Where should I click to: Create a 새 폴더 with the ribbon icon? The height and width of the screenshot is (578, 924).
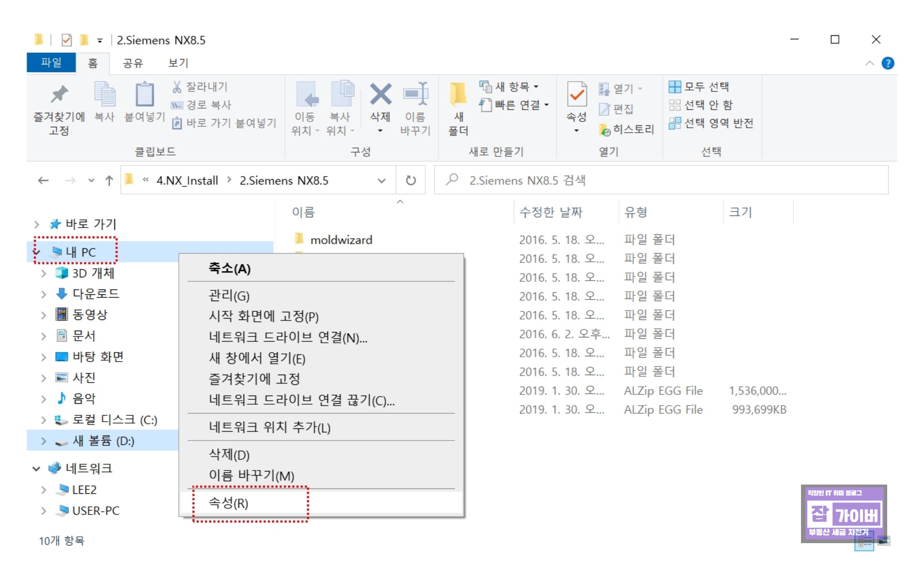click(x=458, y=94)
